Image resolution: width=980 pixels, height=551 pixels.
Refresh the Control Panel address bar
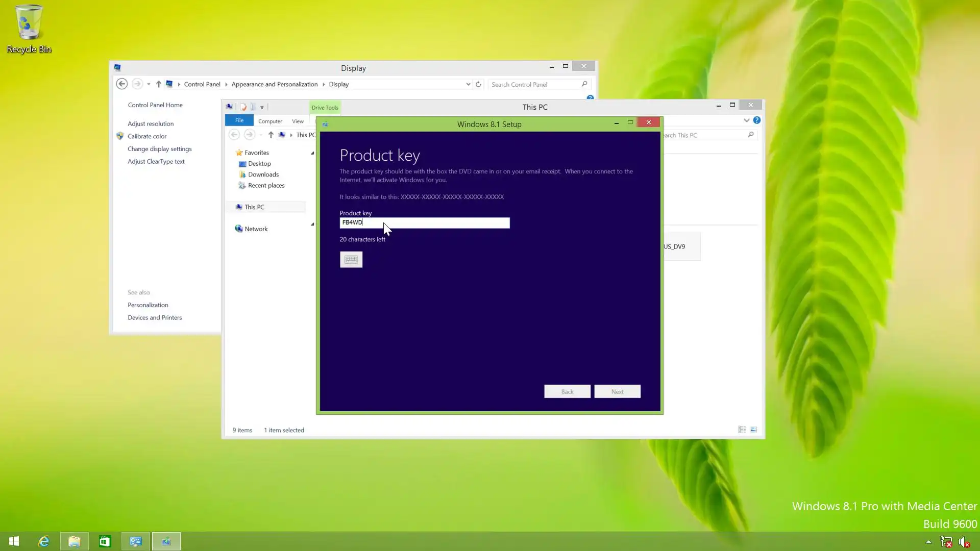pyautogui.click(x=478, y=84)
